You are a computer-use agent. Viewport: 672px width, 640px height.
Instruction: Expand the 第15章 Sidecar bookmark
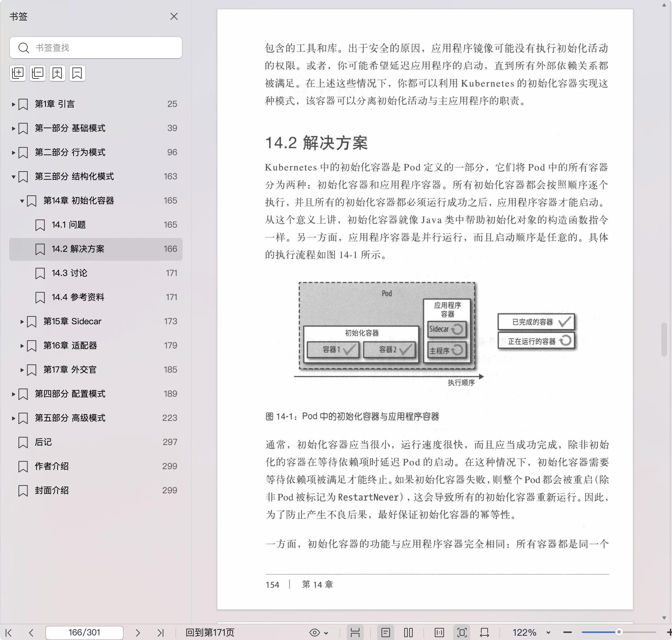click(x=22, y=322)
